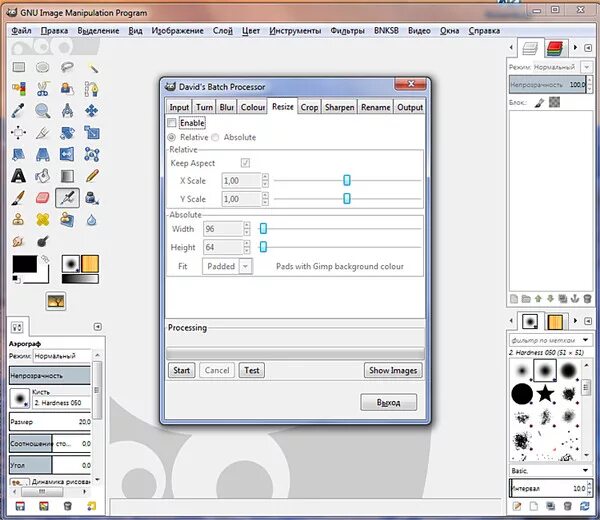Click the Start button
Screen dimensions: 600x520
(x=181, y=370)
